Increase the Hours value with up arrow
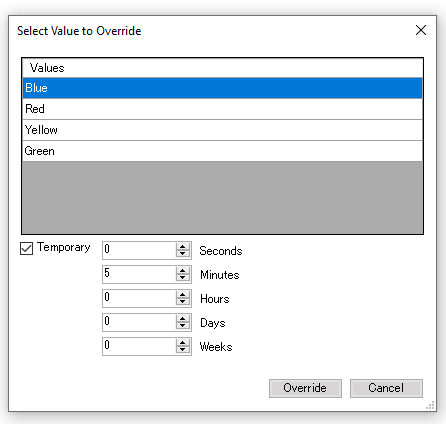Image resolution: width=446 pixels, height=424 pixels. pos(182,295)
